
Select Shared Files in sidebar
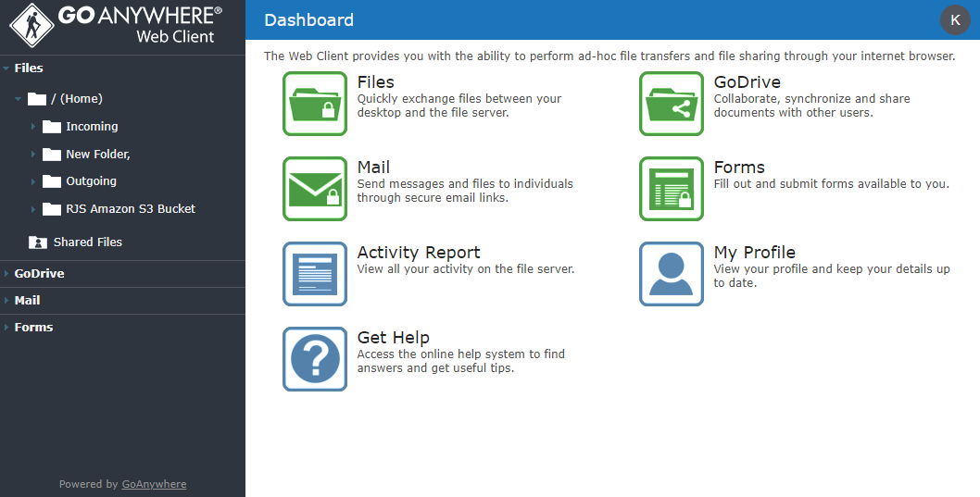[87, 242]
